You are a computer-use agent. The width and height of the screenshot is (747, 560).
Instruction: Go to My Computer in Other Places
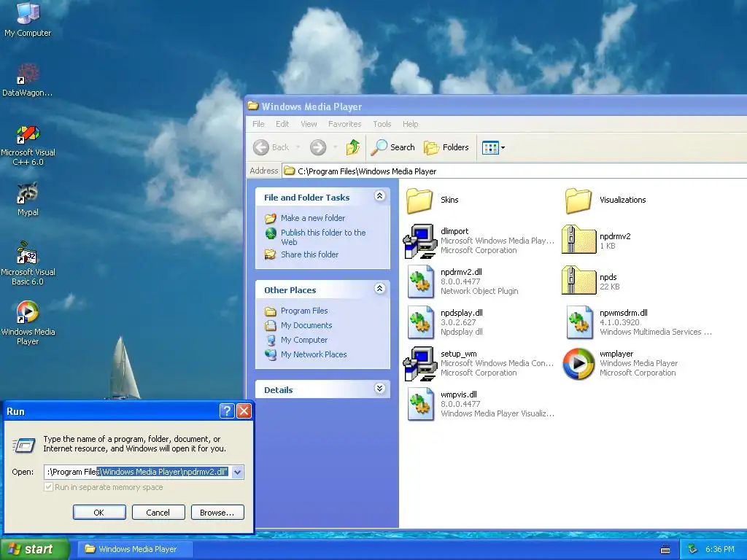pos(304,340)
